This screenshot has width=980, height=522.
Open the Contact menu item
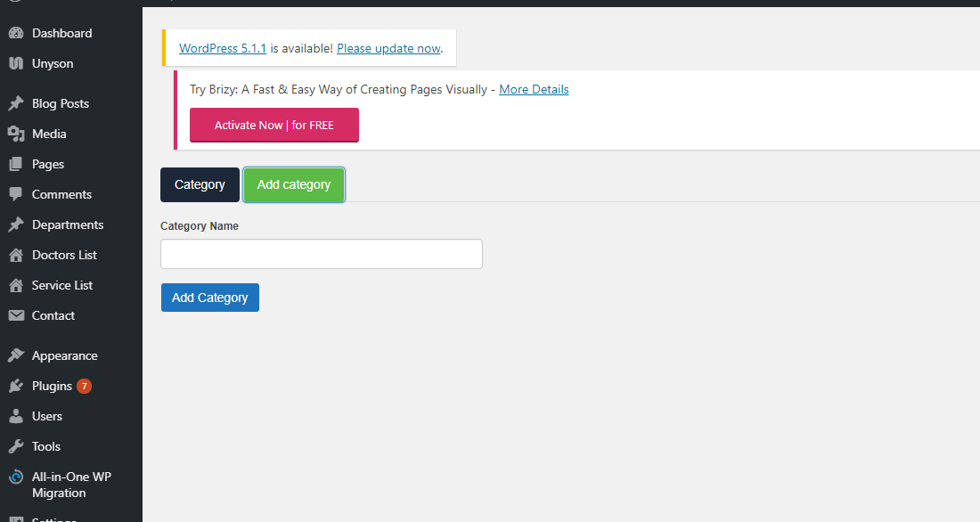(53, 315)
